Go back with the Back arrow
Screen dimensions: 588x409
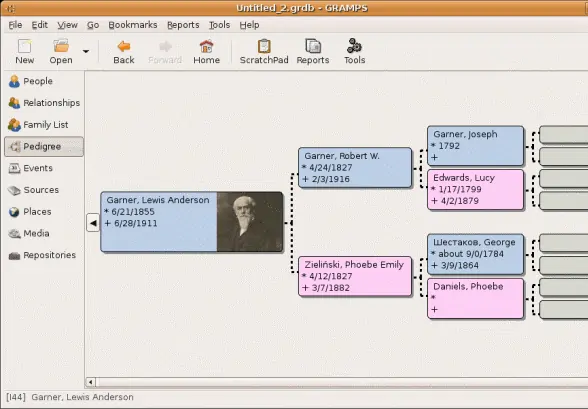pos(124,46)
